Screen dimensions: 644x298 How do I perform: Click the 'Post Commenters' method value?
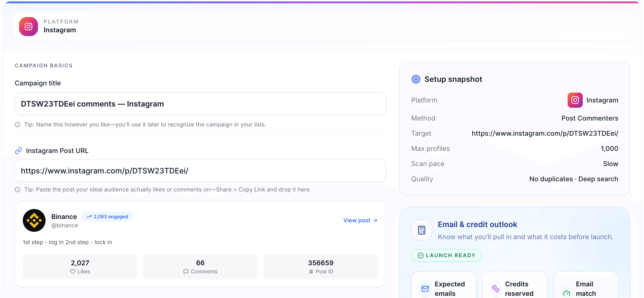(590, 118)
